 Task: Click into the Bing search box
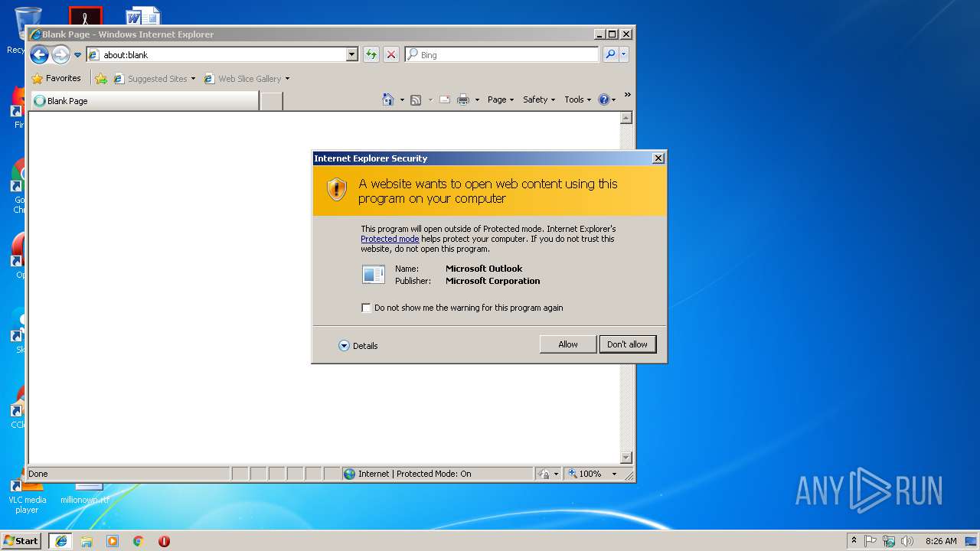(502, 54)
